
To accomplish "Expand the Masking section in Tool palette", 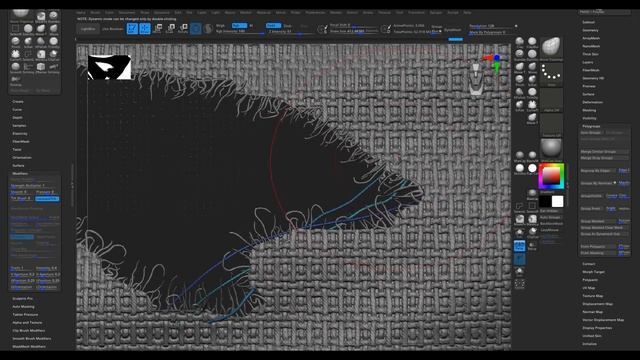I will 589,110.
